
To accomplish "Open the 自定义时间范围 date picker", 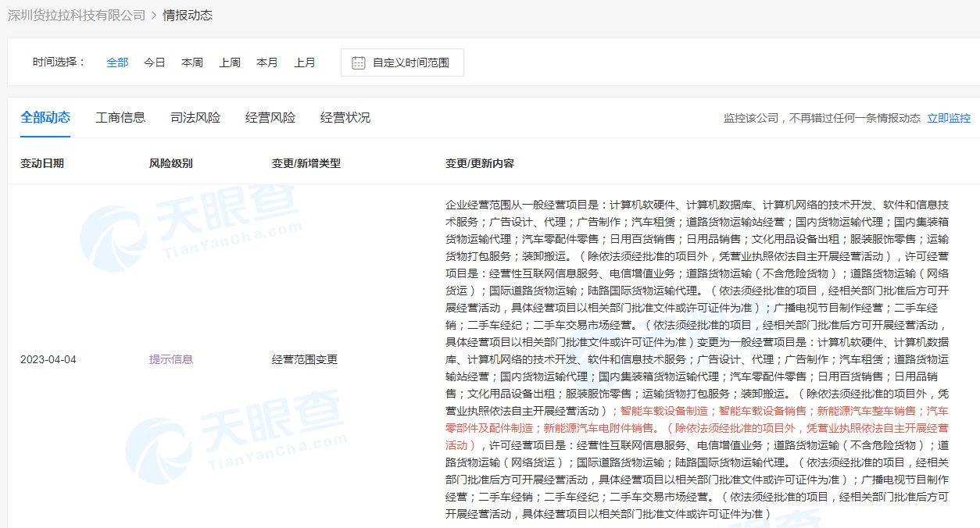I will click(402, 62).
